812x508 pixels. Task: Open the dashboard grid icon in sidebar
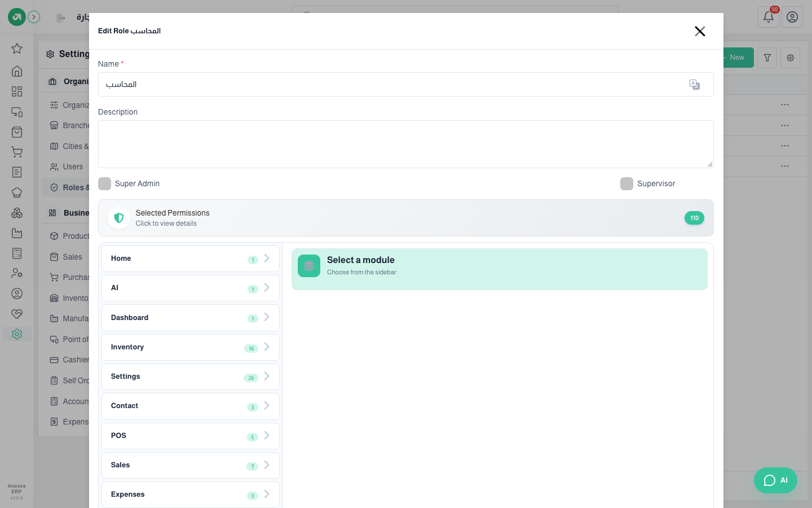point(17,91)
